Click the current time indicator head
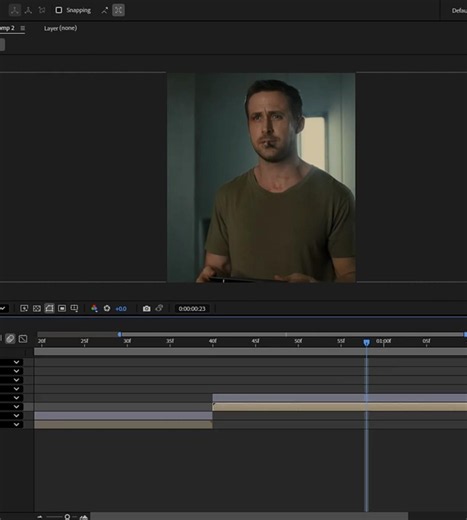 [x=366, y=342]
